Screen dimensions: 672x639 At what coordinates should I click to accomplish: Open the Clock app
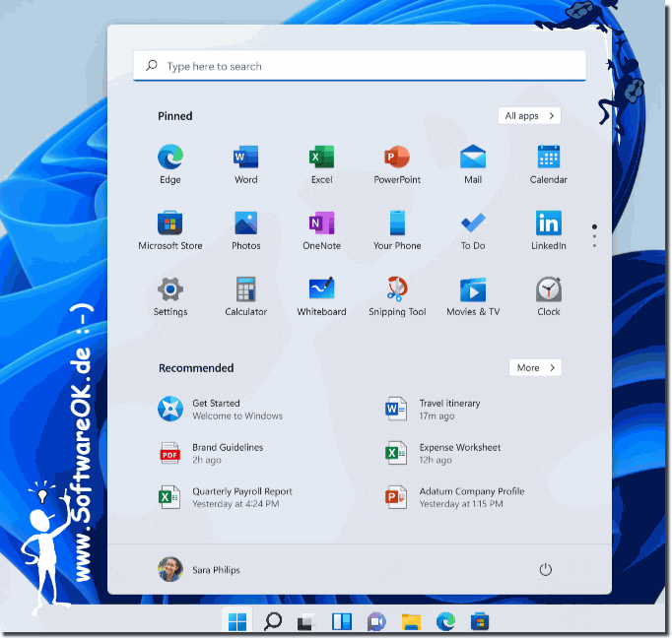click(x=549, y=296)
